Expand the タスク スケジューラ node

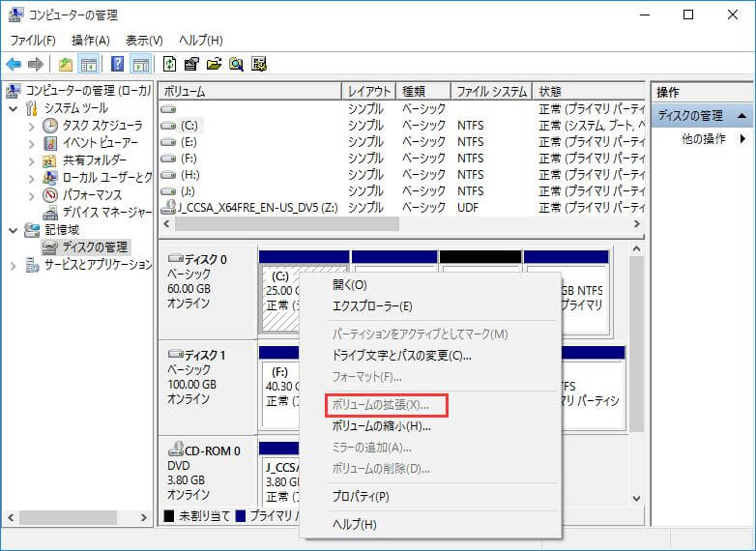[x=31, y=126]
